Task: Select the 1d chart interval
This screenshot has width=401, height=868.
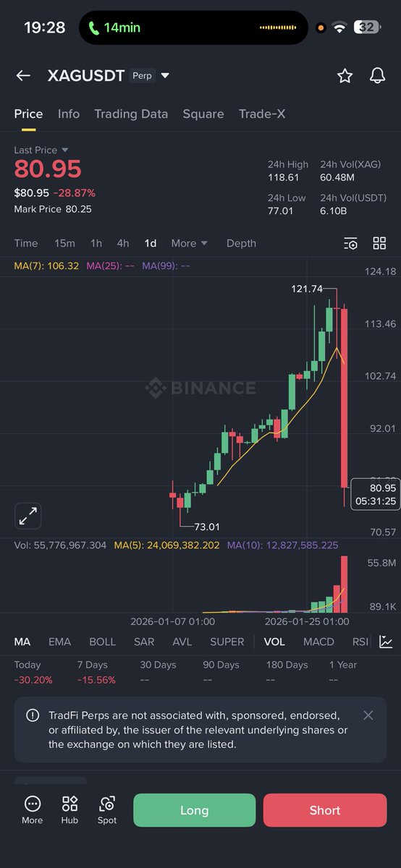Action: coord(151,243)
